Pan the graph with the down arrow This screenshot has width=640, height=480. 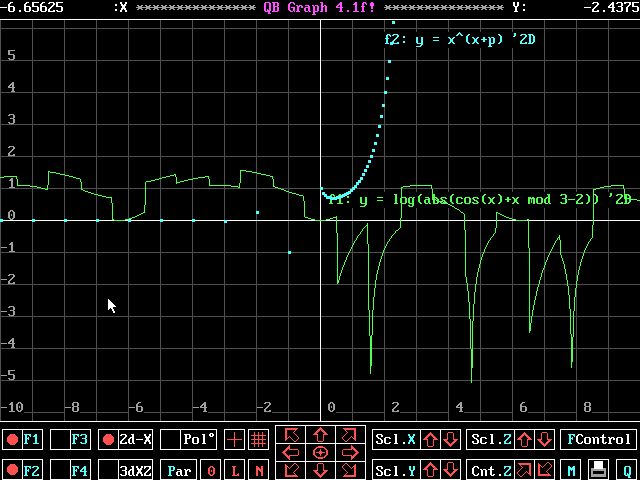(320, 471)
